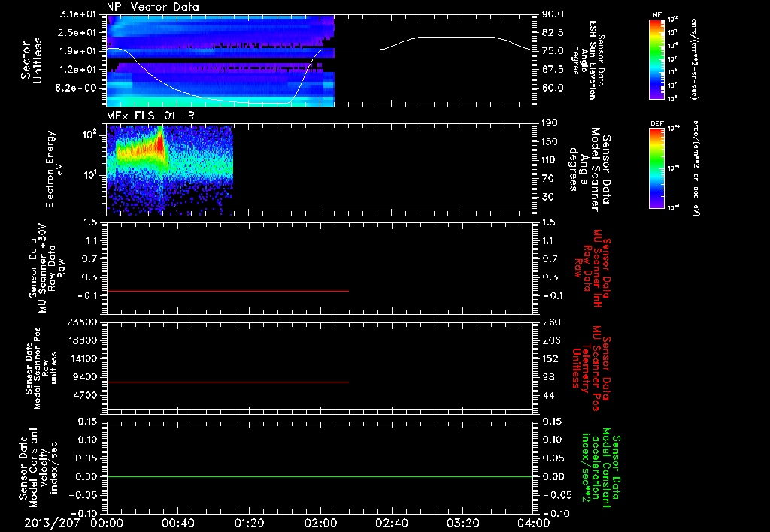The width and height of the screenshot is (770, 532).
Task: Click the 18800 scanner position tick value
Action: (84, 340)
